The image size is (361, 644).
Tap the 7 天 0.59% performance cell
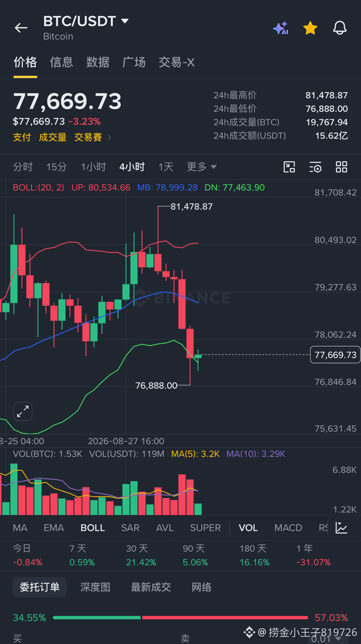(x=82, y=556)
